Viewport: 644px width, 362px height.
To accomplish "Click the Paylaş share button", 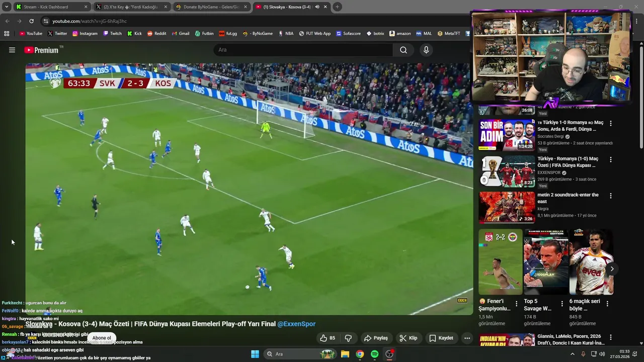I will (x=376, y=338).
